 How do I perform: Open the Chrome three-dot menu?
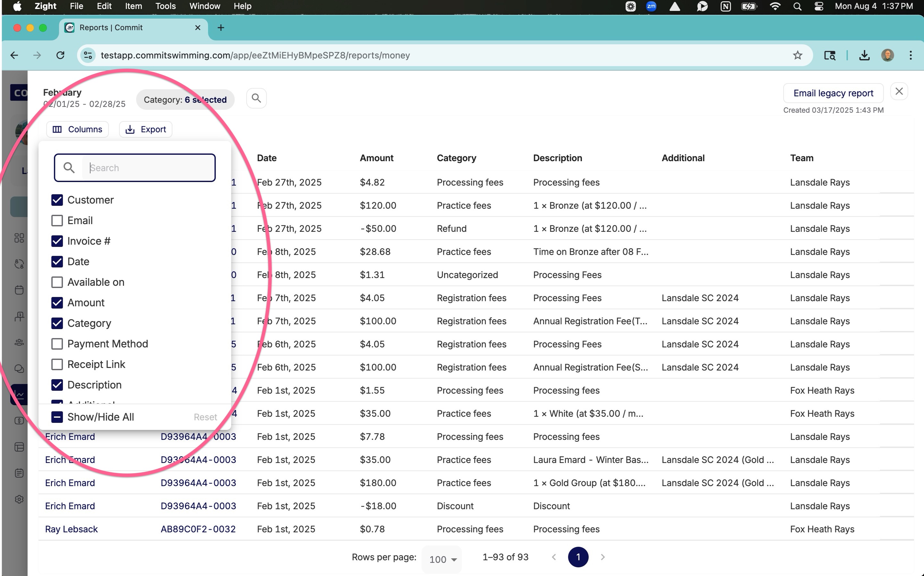911,55
